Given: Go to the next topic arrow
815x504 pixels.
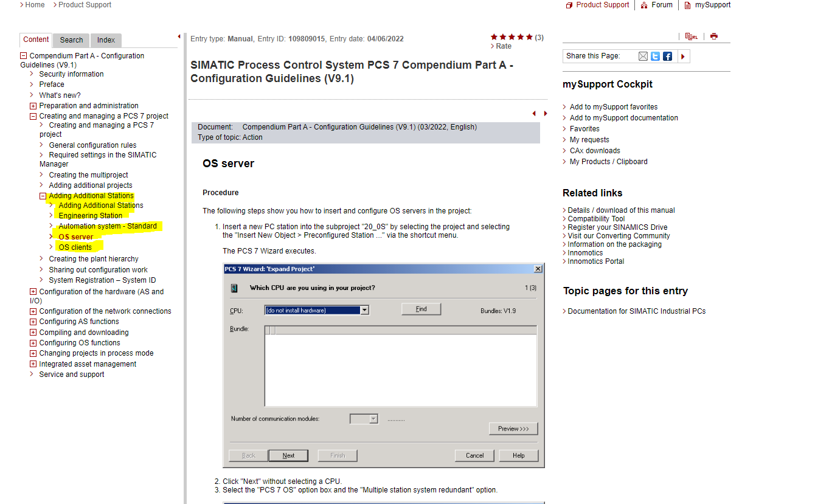Looking at the screenshot, I should pos(546,114).
